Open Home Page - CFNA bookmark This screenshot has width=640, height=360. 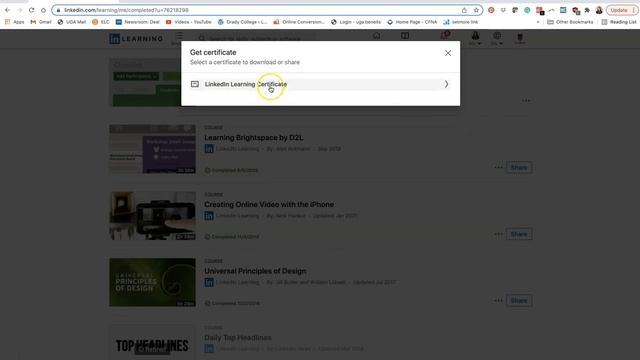click(x=412, y=22)
